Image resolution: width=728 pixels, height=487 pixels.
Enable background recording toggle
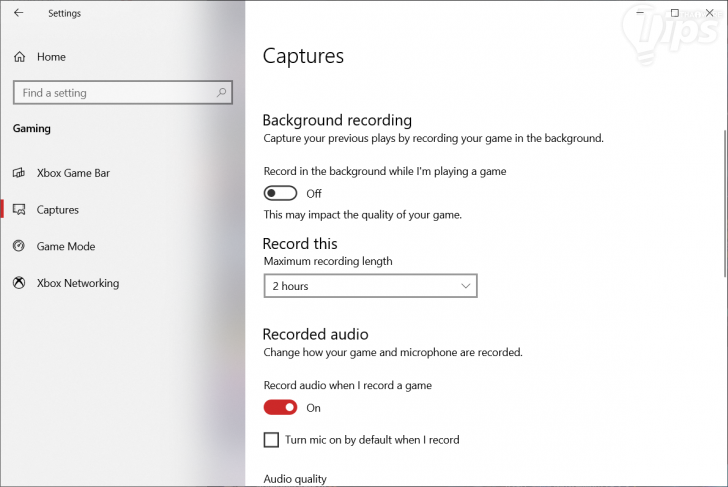coord(280,193)
